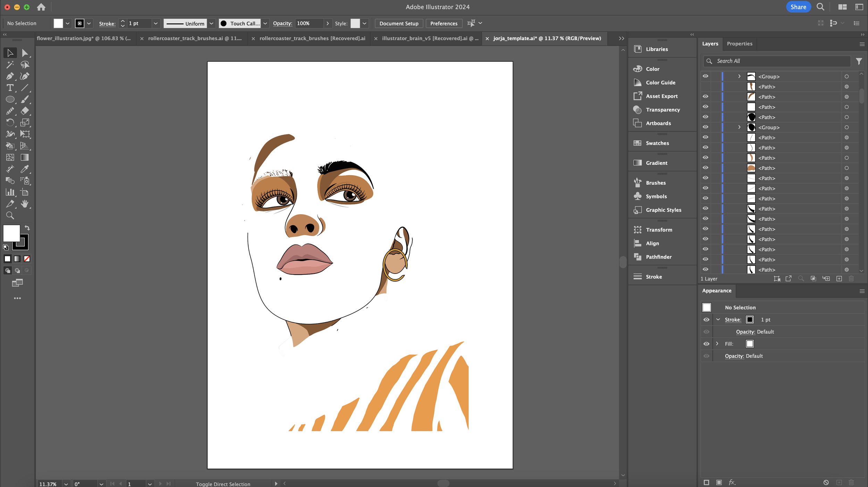Select the Eyedropper tool
This screenshot has height=487, width=868.
[x=25, y=169]
